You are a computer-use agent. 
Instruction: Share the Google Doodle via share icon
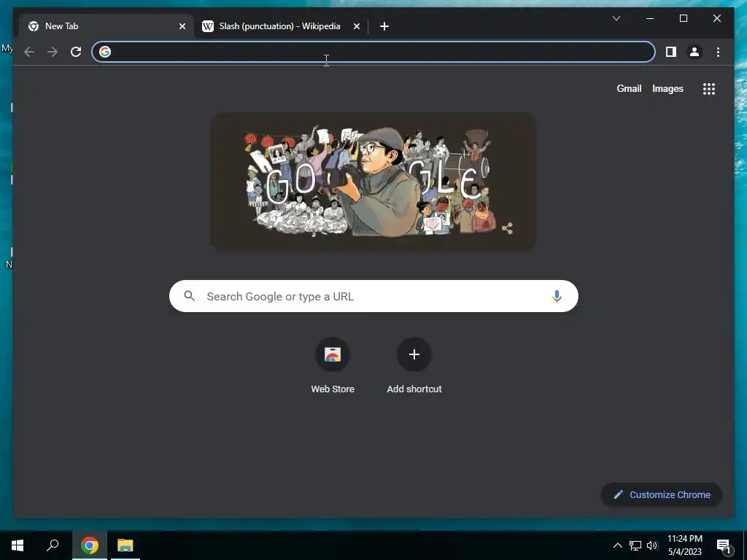click(x=508, y=228)
